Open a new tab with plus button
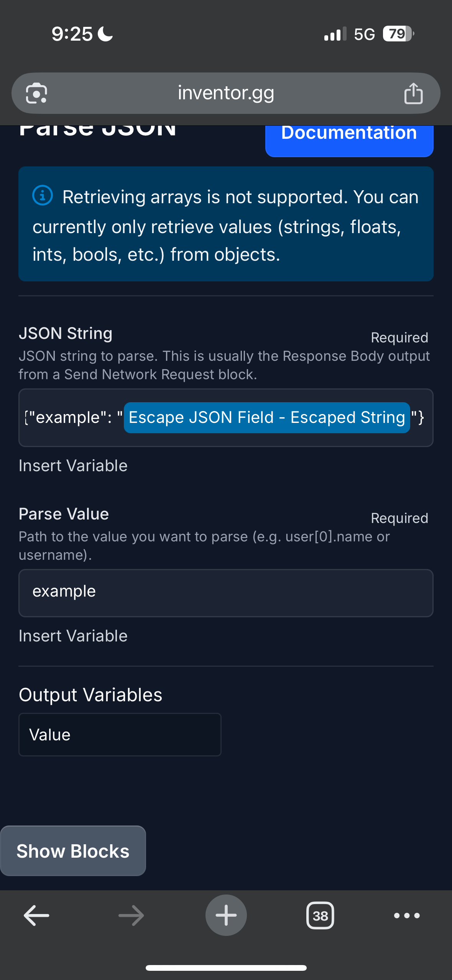Screen dimensions: 452x980 226,915
